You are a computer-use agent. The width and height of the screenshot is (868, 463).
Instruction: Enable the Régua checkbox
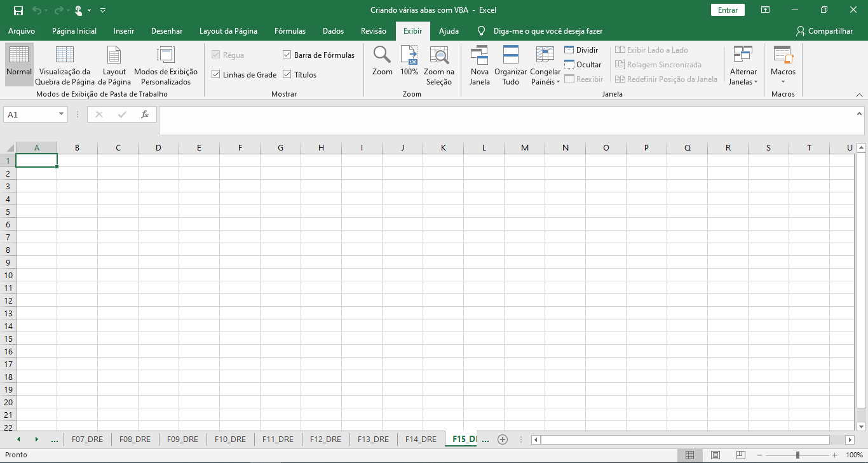tap(217, 55)
